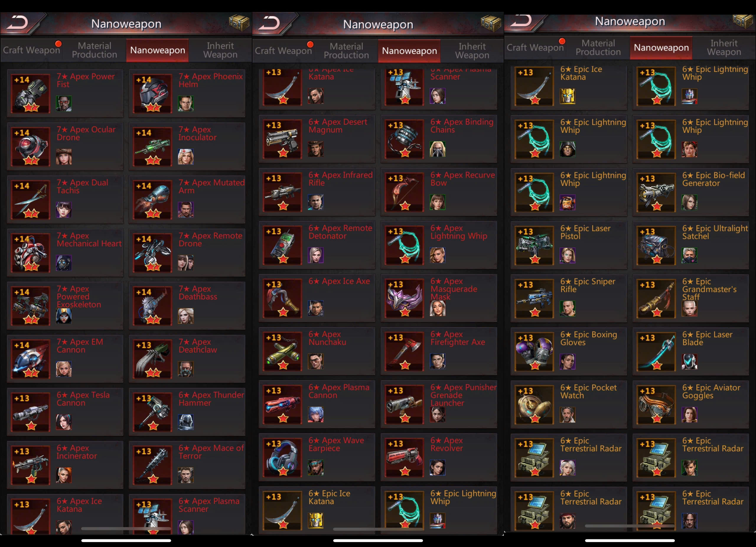
Task: Tap the back arrow in the left panel
Action: 18,23
